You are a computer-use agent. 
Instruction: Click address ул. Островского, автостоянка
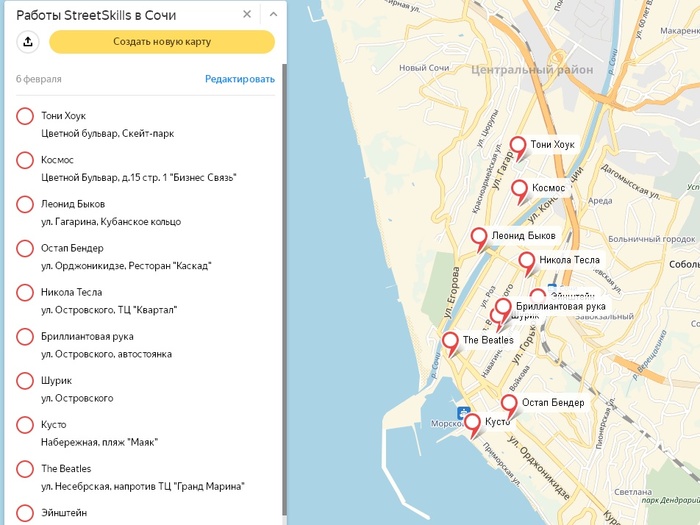tap(107, 354)
